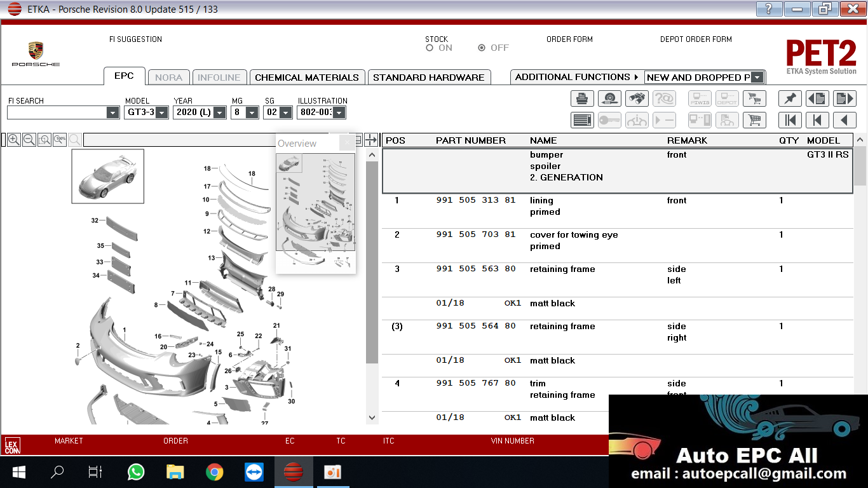Switch to the NORA tab
This screenshot has width=868, height=488.
pos(169,78)
